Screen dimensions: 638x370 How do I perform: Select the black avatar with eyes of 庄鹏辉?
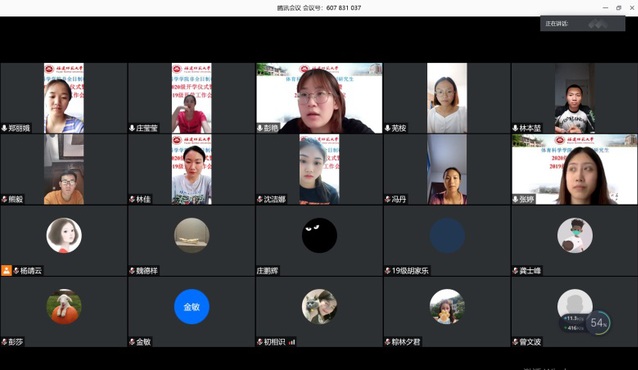click(x=319, y=235)
